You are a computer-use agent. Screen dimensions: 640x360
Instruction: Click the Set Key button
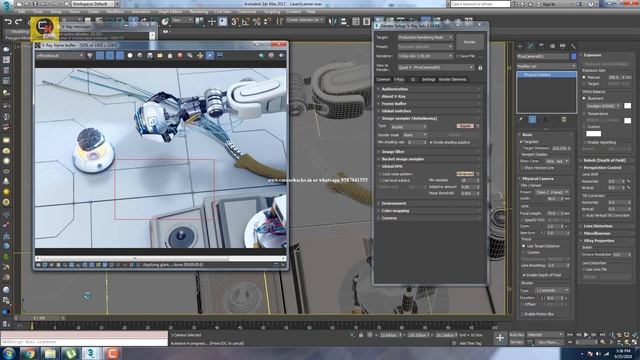click(516, 342)
